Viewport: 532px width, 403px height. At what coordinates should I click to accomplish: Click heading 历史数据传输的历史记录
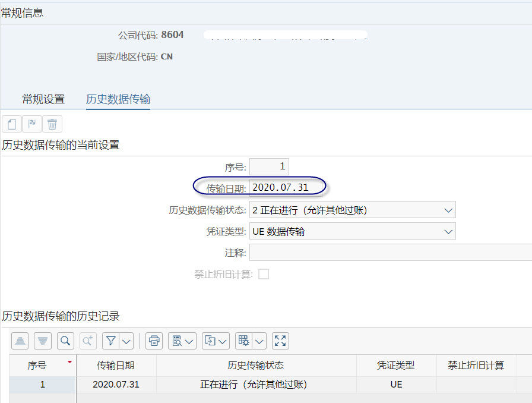tap(61, 316)
